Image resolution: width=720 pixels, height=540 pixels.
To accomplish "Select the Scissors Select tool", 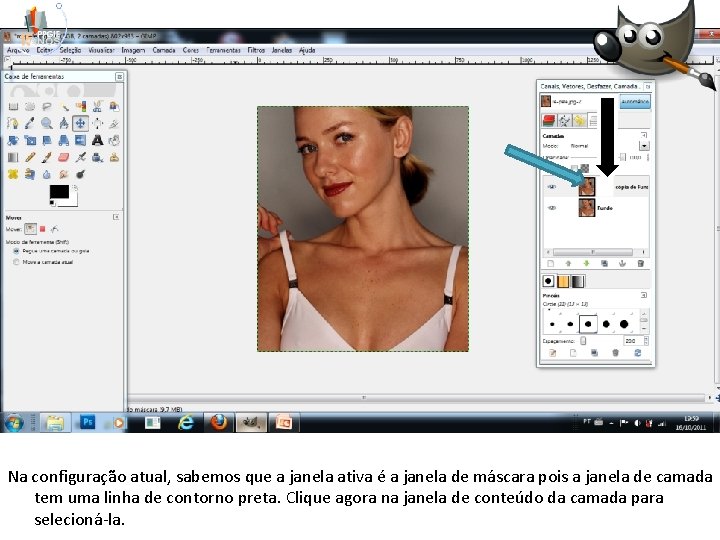I will pos(97,107).
